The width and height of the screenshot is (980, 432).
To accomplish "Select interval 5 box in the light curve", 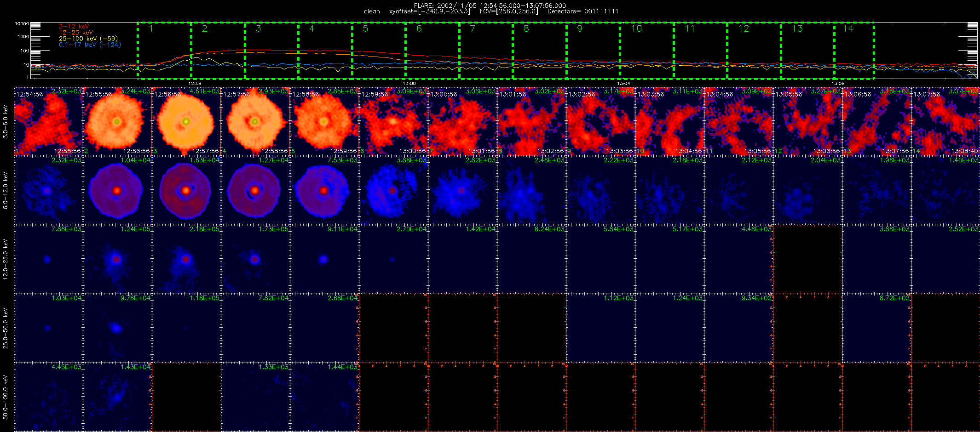I will (379, 50).
